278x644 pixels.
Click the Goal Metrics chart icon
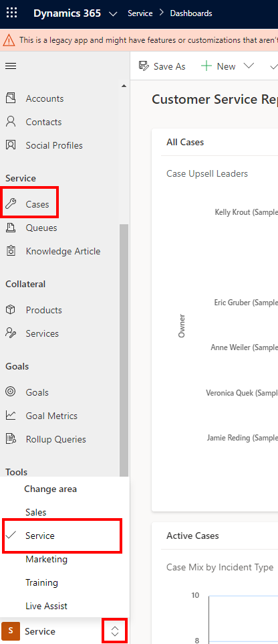point(11,415)
